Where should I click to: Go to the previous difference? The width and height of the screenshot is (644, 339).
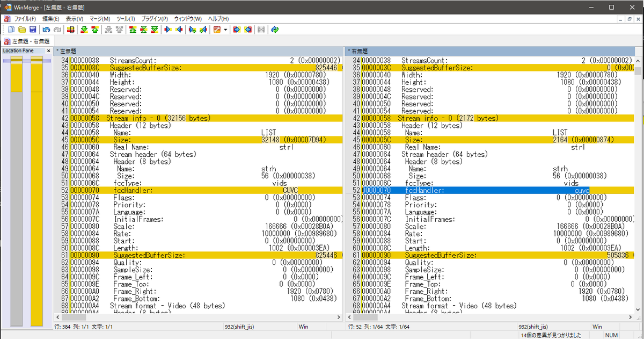tap(94, 29)
